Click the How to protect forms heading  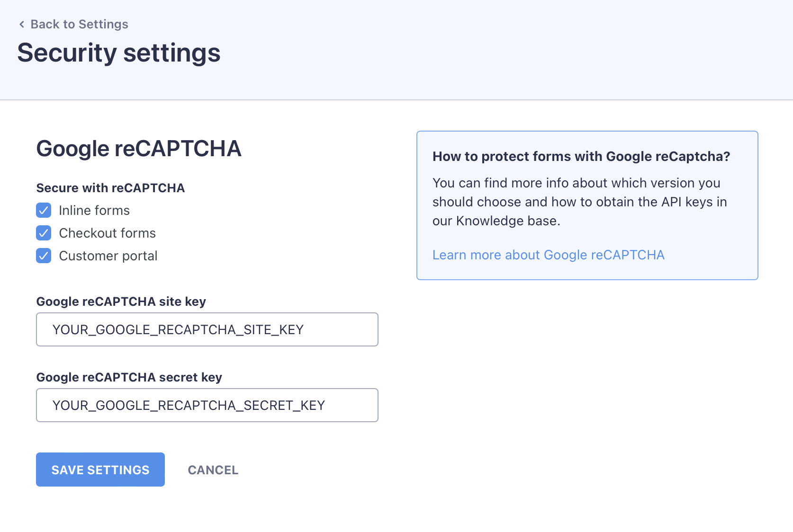coord(581,156)
